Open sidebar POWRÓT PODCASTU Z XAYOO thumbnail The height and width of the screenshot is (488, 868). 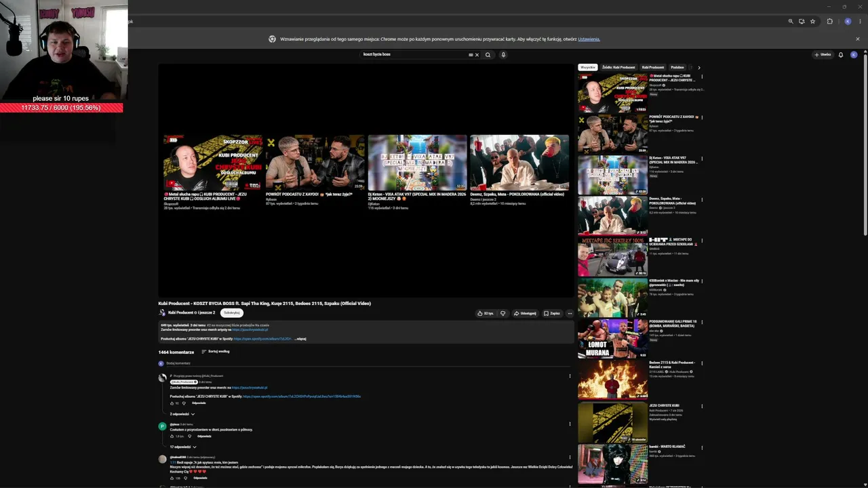[612, 134]
